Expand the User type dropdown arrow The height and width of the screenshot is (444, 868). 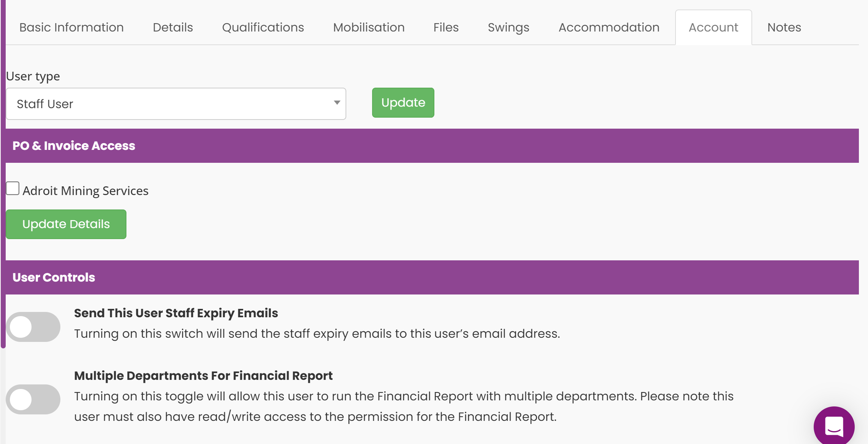(x=337, y=103)
